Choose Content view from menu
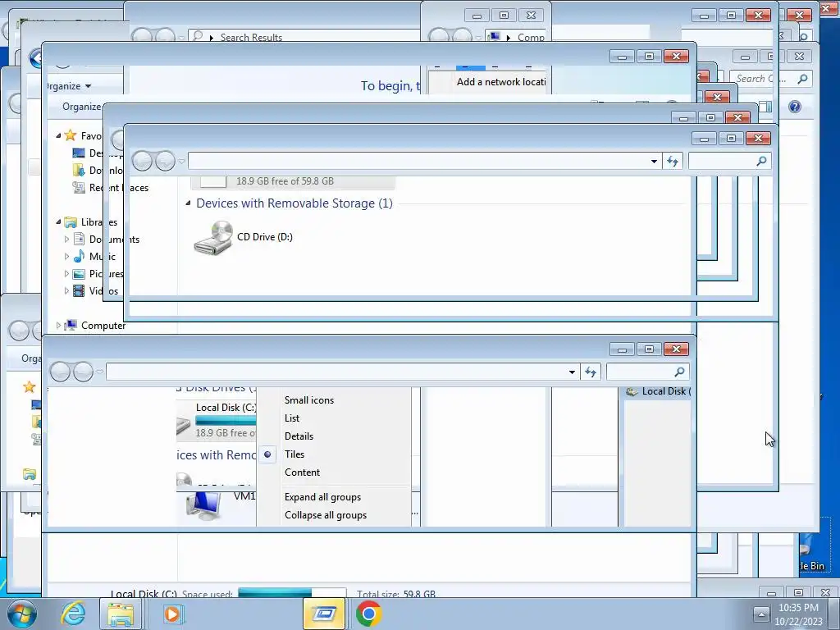 pyautogui.click(x=302, y=472)
